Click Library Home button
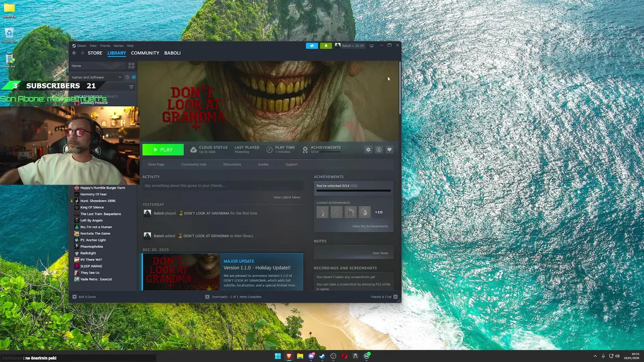Screen dimensions: 644x362 coord(98,66)
